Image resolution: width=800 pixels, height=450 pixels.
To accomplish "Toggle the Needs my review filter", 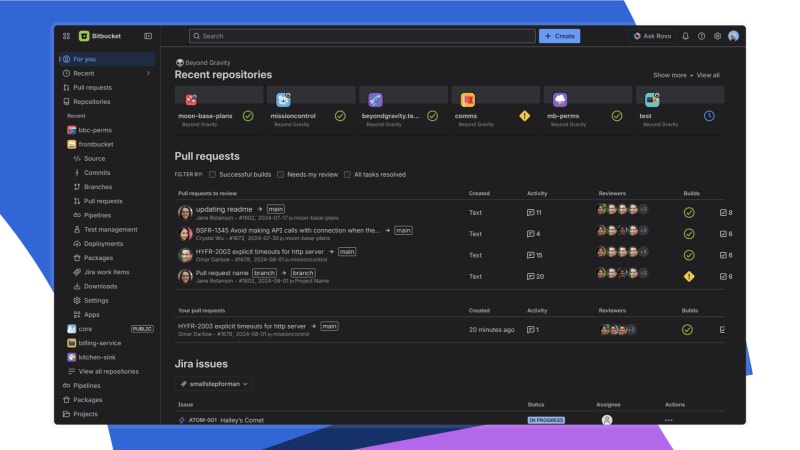I will pyautogui.click(x=280, y=174).
